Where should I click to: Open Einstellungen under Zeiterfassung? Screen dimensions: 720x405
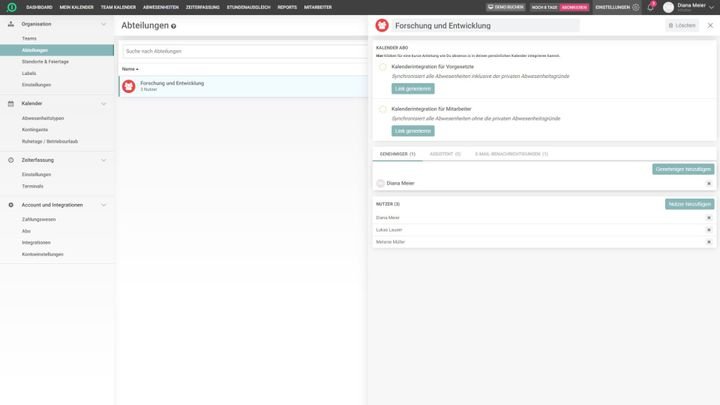pos(36,175)
